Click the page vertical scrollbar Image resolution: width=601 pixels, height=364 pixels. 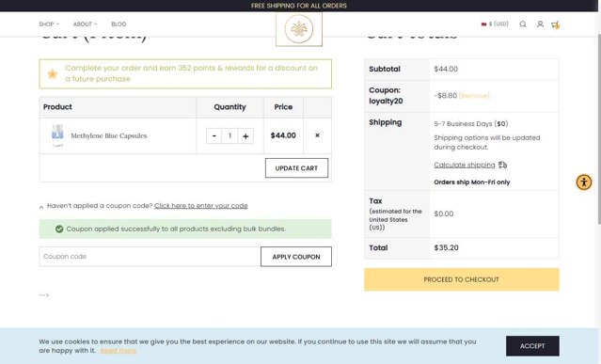click(x=598, y=128)
